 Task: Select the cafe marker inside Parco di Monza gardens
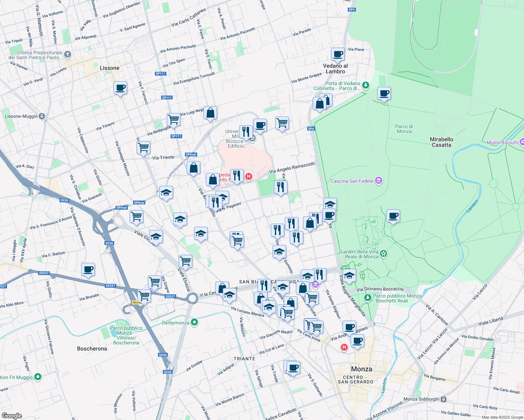click(x=393, y=216)
